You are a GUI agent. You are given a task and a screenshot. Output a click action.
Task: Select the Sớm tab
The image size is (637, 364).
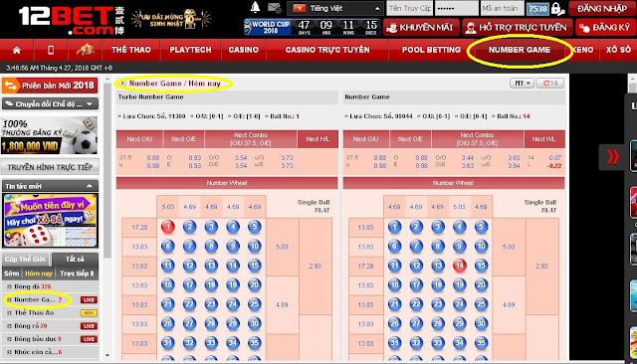coord(12,273)
